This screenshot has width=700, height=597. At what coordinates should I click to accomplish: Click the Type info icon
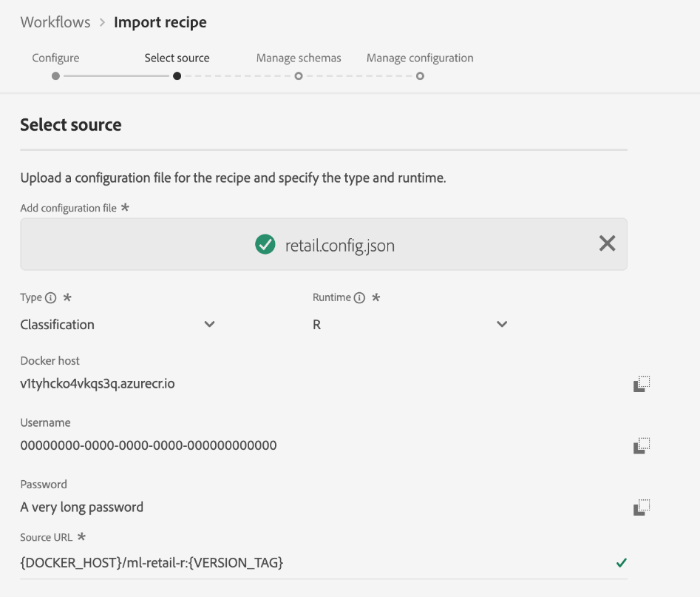(51, 298)
